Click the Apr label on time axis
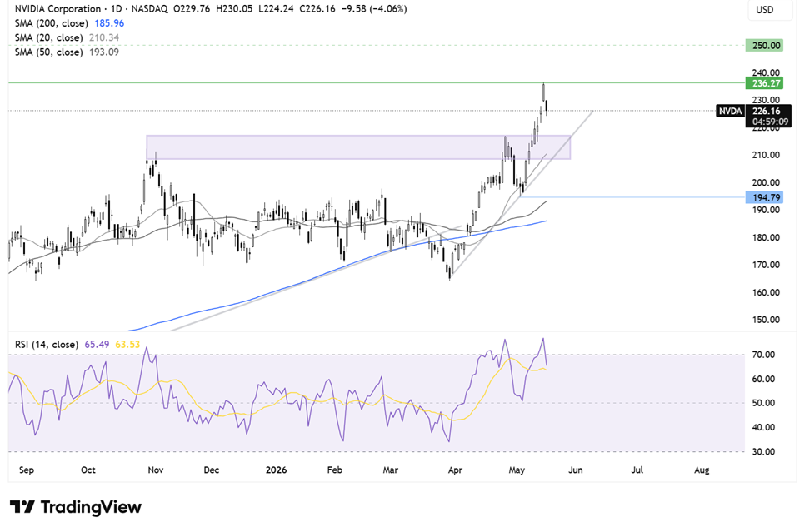This screenshot has height=532, width=805. (x=455, y=470)
